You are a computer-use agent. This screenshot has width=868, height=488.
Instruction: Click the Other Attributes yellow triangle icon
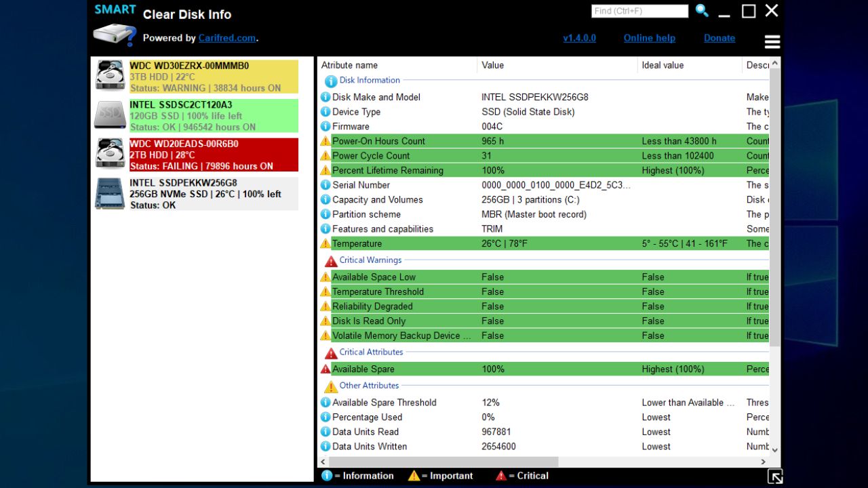click(331, 386)
